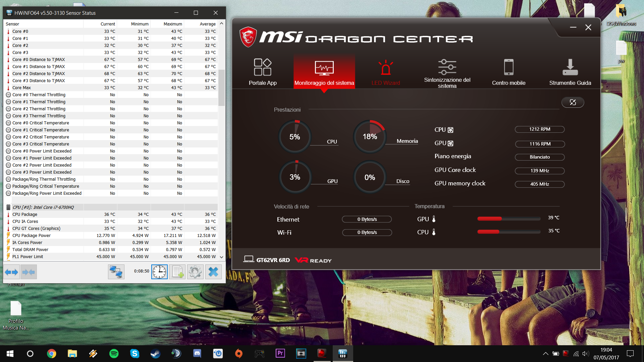Select Monitoraggio del sistema tab
Image resolution: width=644 pixels, height=362 pixels.
click(x=324, y=72)
